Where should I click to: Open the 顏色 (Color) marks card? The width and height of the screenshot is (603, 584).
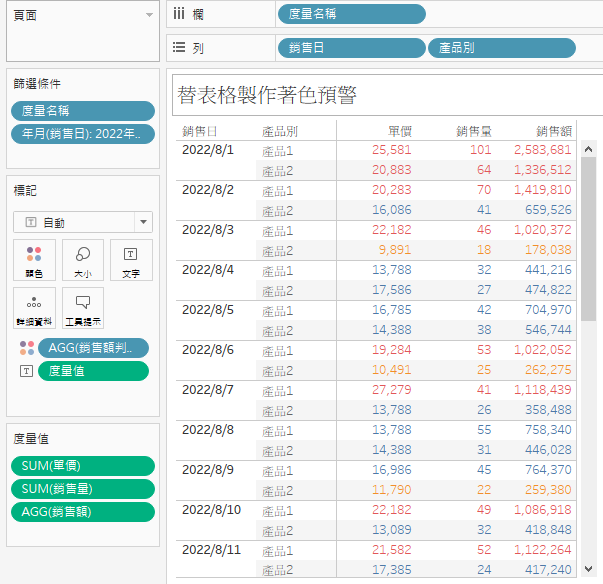(x=34, y=260)
